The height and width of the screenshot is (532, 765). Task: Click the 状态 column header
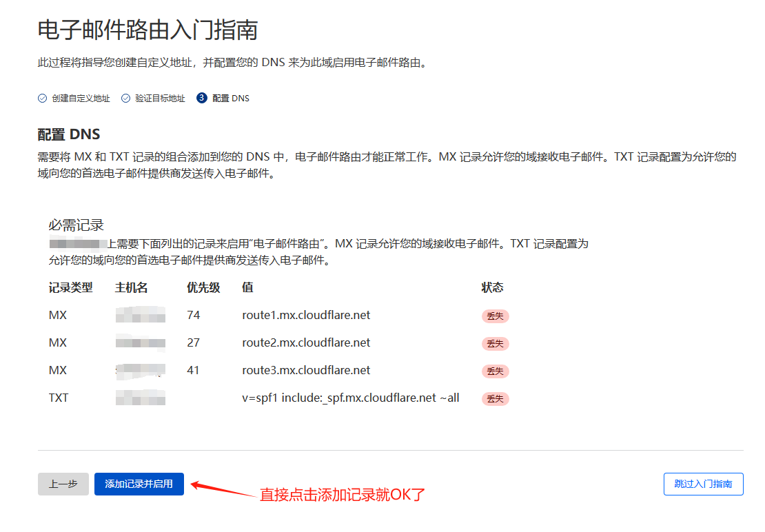pos(492,287)
